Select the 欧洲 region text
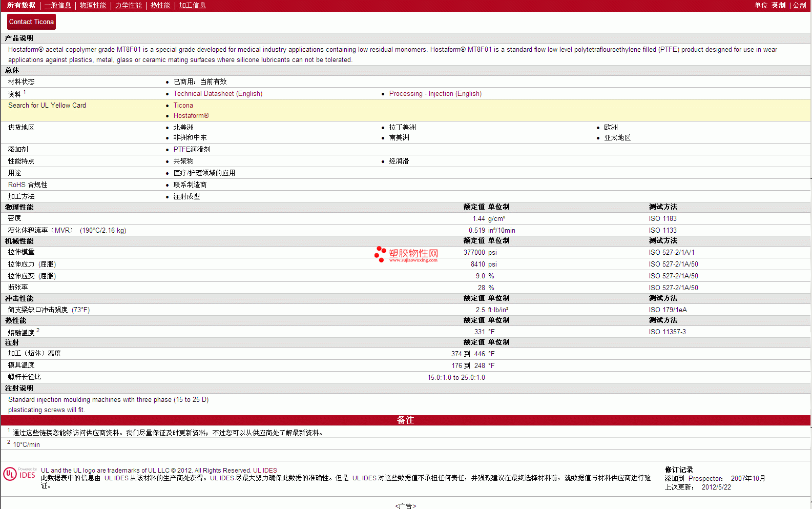The height and width of the screenshot is (509, 812). [611, 128]
